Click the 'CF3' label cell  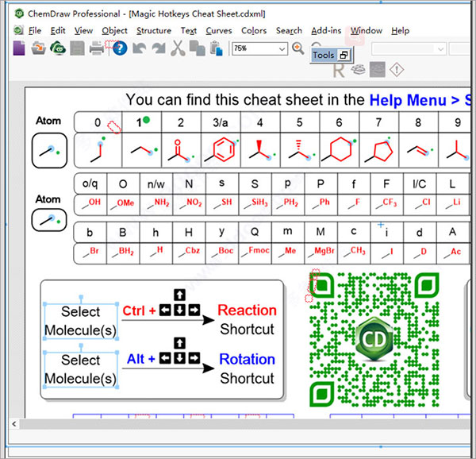pos(387,205)
